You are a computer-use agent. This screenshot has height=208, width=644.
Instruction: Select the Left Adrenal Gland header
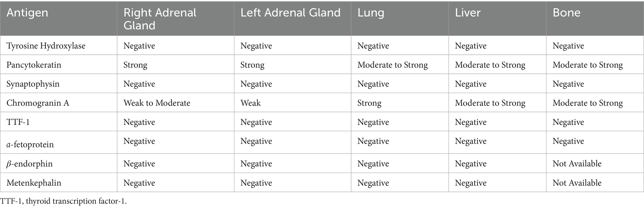tap(290, 13)
